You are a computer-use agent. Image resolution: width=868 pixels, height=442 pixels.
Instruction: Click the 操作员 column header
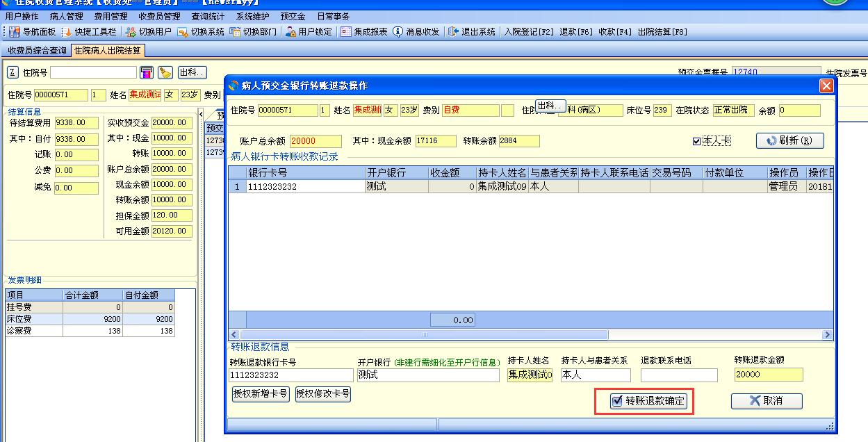(787, 173)
